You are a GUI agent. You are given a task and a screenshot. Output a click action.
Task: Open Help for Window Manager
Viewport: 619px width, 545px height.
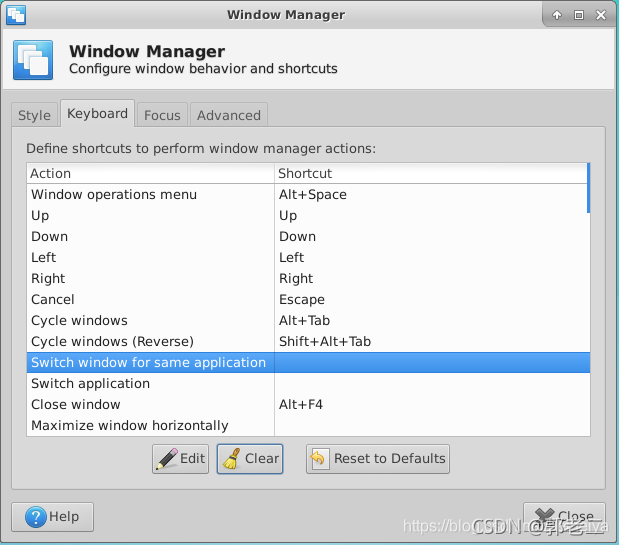(x=53, y=517)
